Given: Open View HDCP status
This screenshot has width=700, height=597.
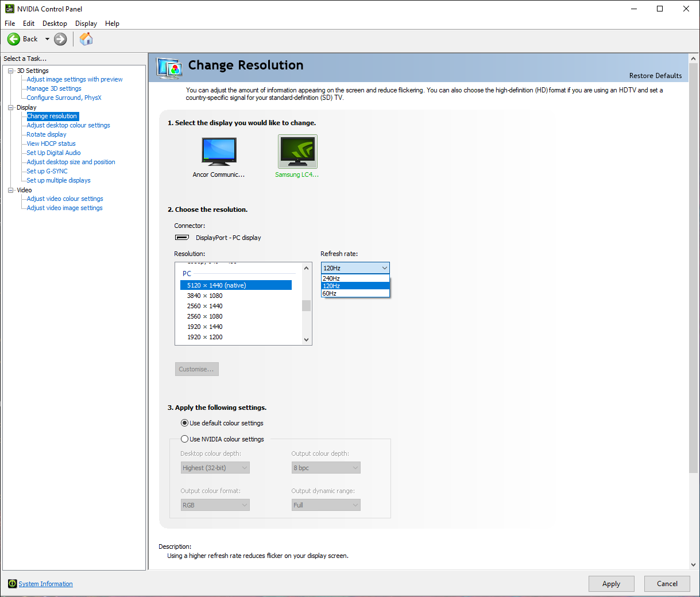Looking at the screenshot, I should click(x=51, y=144).
